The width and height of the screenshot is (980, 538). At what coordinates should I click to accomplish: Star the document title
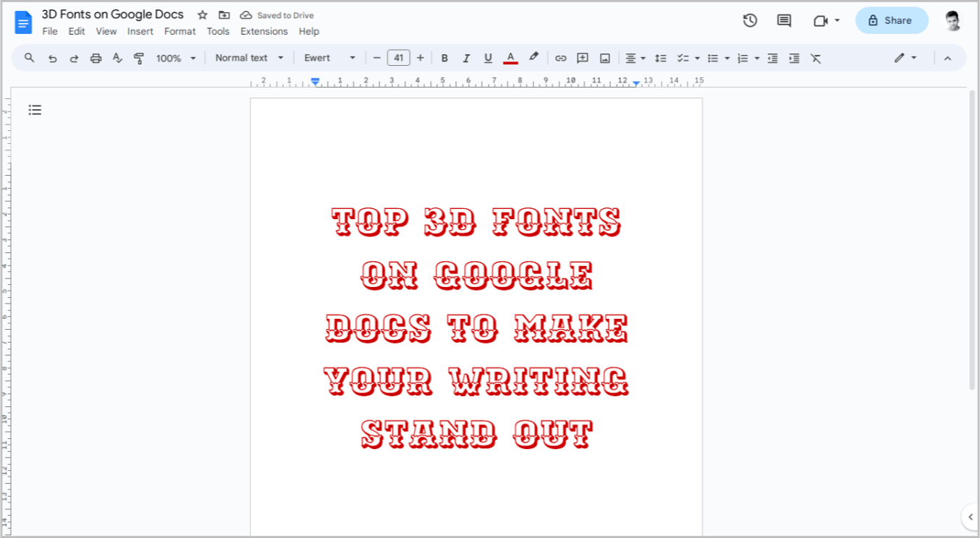[203, 15]
